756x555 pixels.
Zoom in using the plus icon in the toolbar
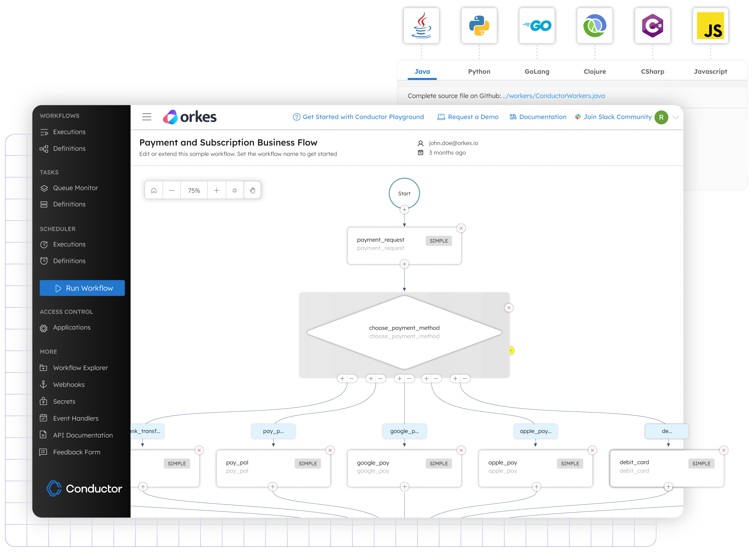[217, 190]
